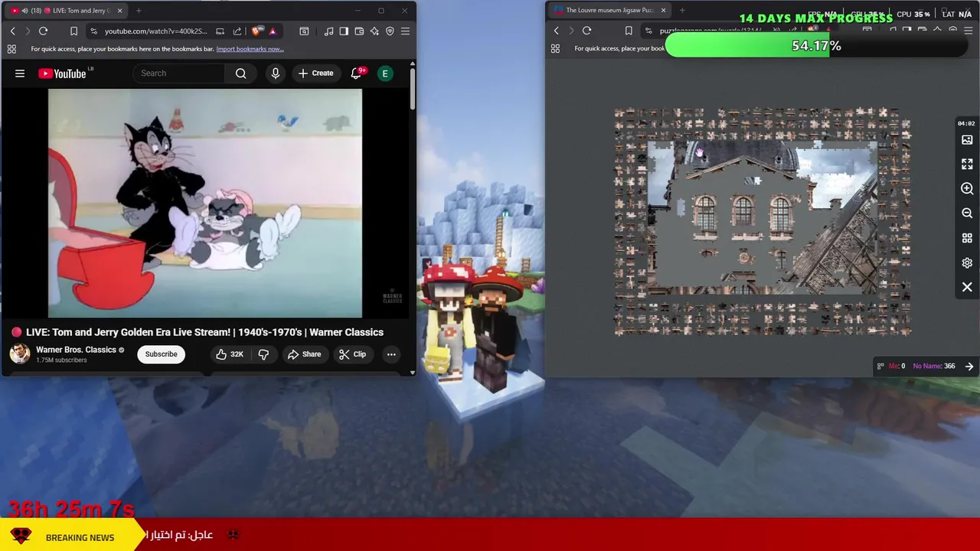Image resolution: width=980 pixels, height=551 pixels.
Task: Open the browser main menu in YouTube window
Action: coord(405,31)
